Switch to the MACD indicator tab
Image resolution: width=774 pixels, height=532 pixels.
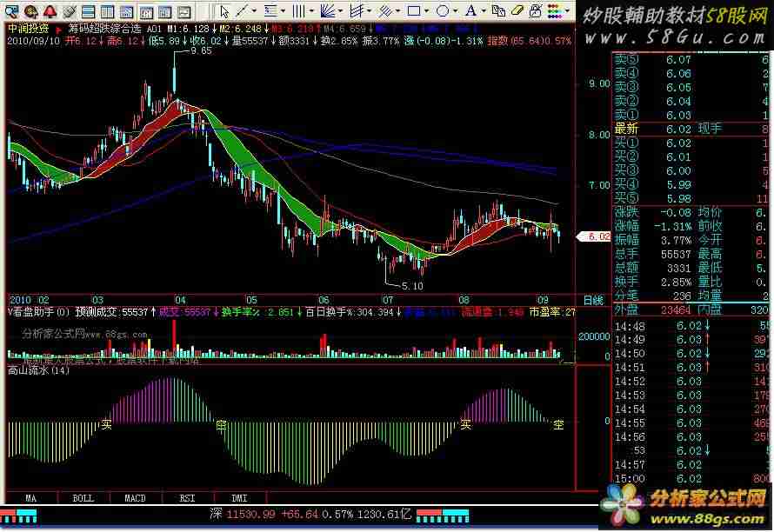click(x=134, y=498)
